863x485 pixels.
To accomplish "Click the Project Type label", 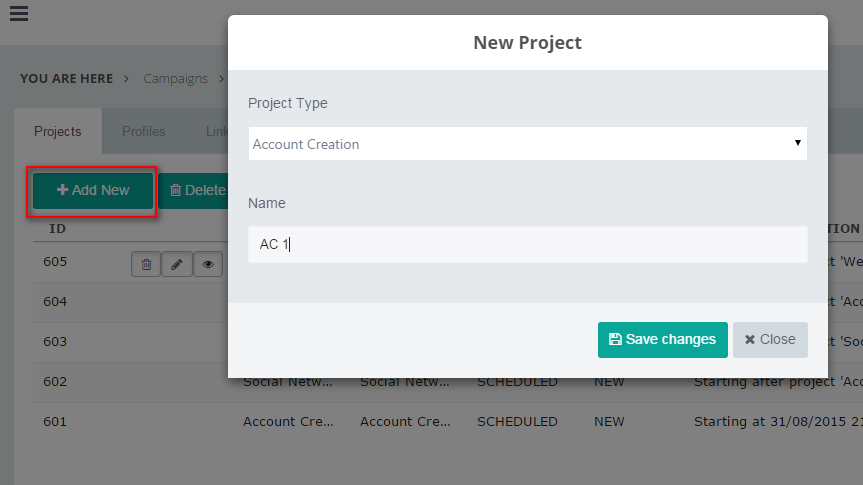I will pos(288,103).
